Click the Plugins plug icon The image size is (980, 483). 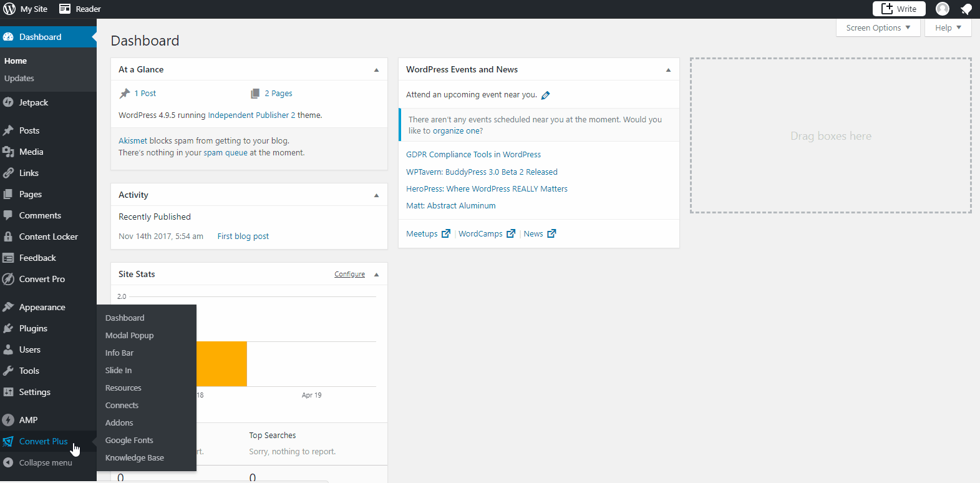pos(8,328)
